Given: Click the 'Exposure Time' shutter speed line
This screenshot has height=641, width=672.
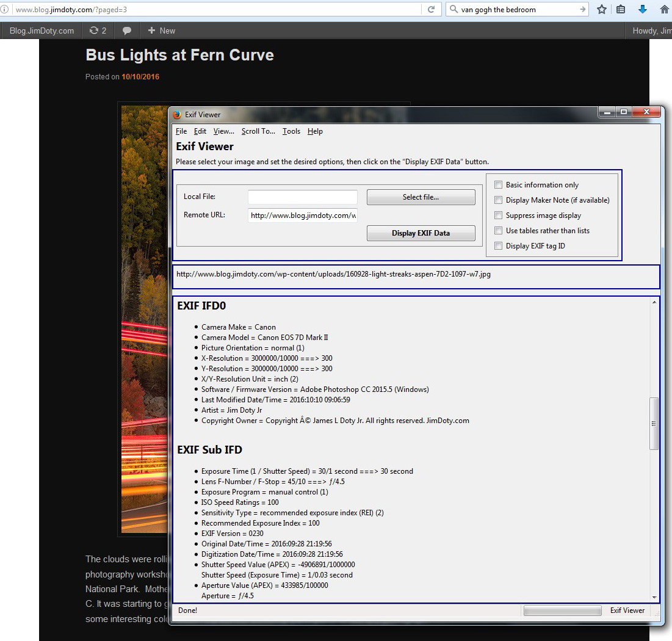Looking at the screenshot, I should [x=307, y=471].
